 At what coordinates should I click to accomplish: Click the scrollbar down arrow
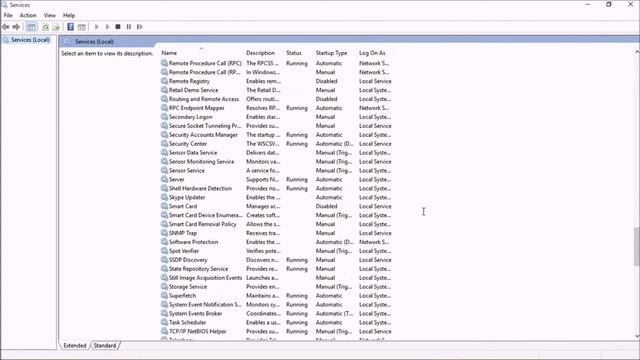click(637, 336)
